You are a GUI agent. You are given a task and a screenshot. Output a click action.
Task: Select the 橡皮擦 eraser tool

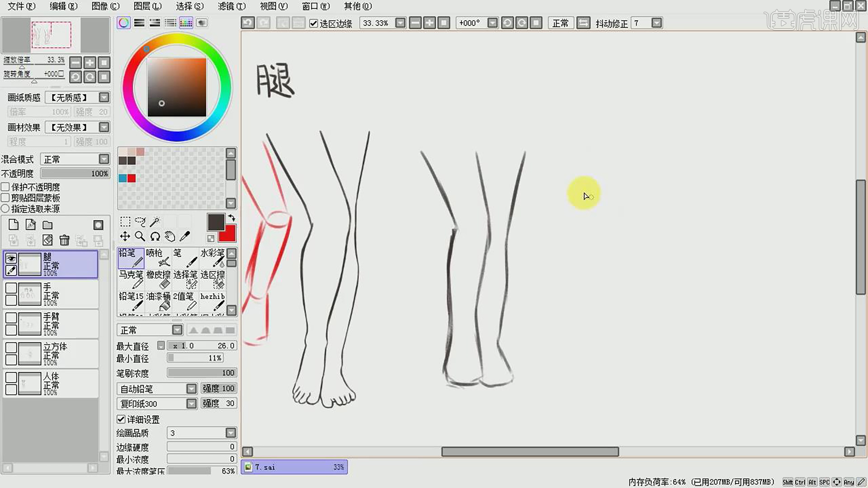[x=158, y=280]
